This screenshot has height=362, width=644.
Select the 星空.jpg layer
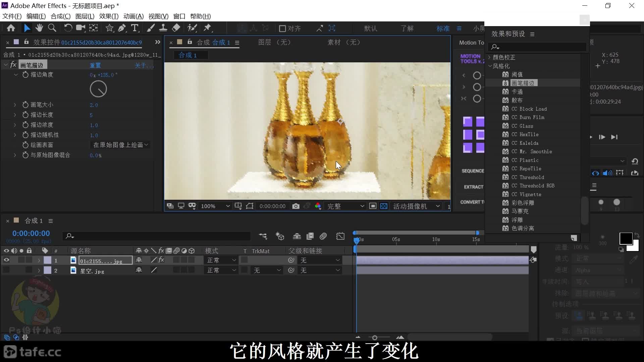click(92, 271)
